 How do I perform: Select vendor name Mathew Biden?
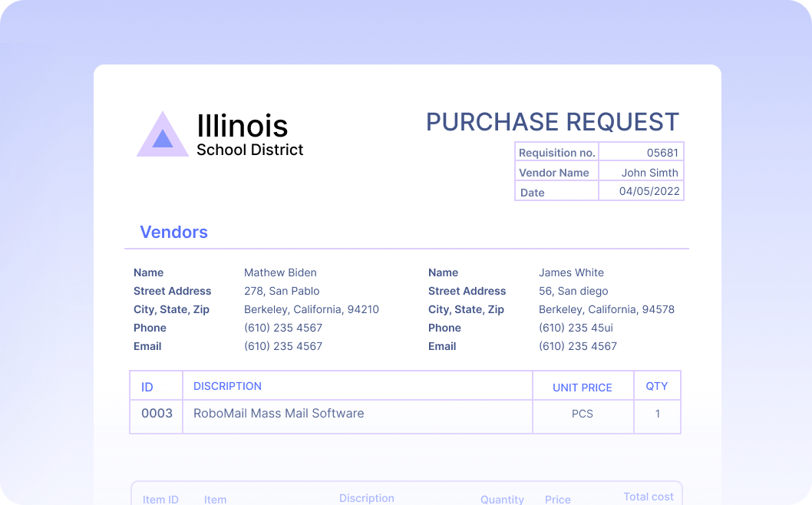pyautogui.click(x=280, y=272)
